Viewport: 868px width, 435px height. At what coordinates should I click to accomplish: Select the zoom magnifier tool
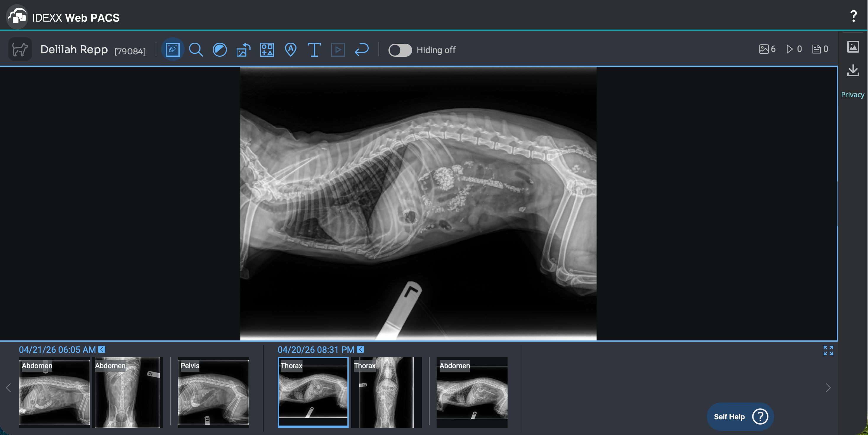coord(196,50)
